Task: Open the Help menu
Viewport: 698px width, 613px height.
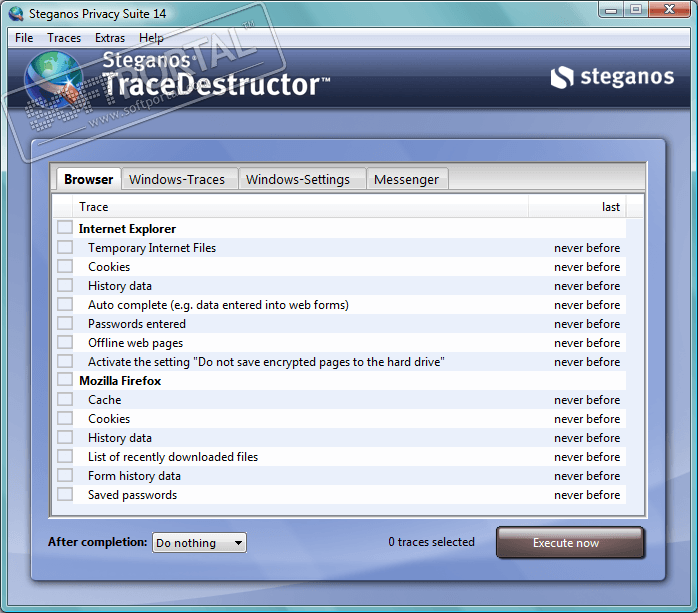Action: 151,38
